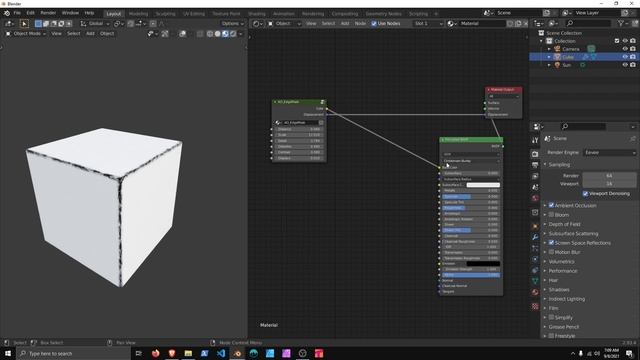Switch to the Shading workspace tab
The height and width of the screenshot is (360, 640).
pos(257,13)
